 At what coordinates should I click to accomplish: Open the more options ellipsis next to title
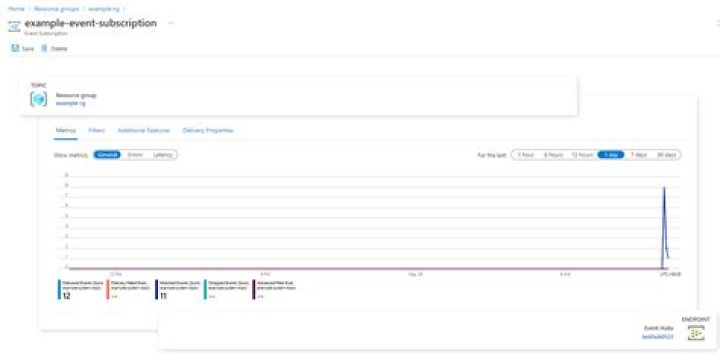tap(171, 23)
